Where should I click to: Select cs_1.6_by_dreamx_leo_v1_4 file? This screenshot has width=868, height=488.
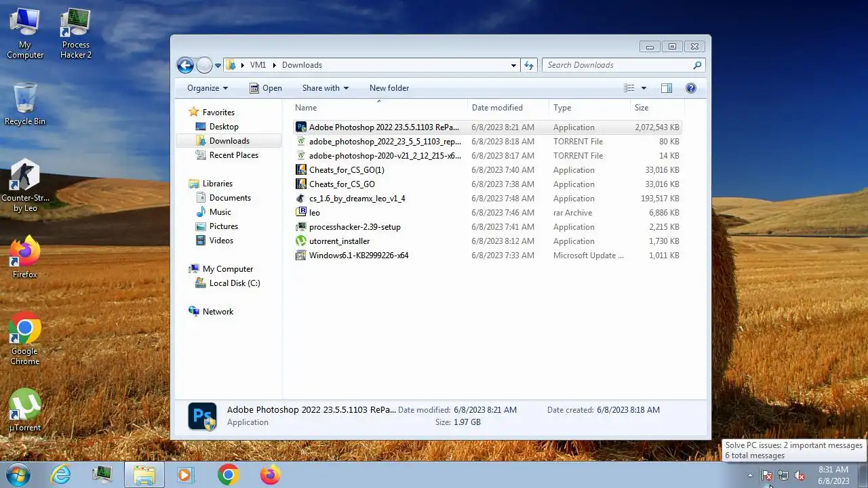(487, 199)
